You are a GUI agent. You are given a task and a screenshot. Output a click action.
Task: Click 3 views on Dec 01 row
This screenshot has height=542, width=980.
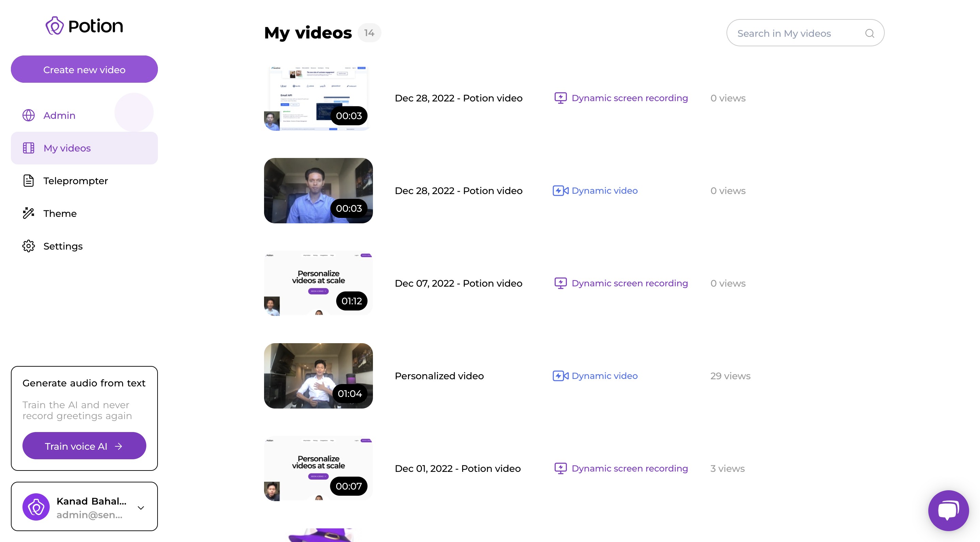tap(728, 468)
